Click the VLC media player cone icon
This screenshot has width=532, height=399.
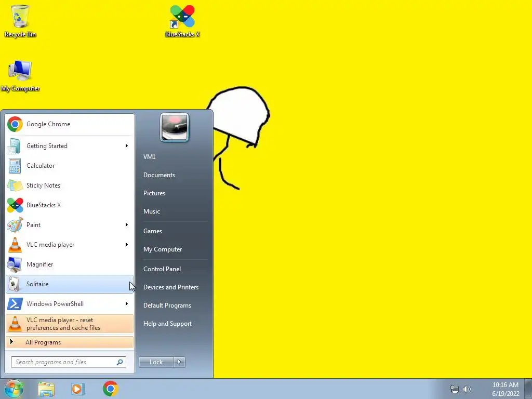point(15,245)
